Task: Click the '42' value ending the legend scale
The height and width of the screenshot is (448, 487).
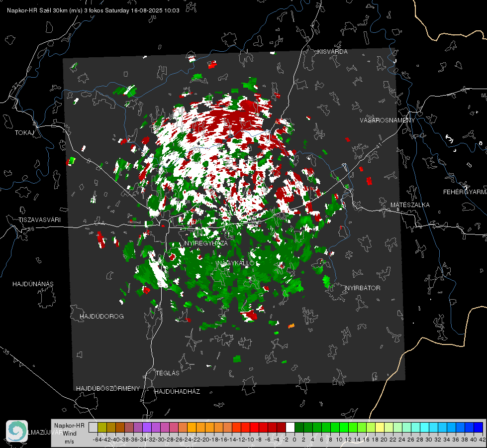Action: click(482, 440)
